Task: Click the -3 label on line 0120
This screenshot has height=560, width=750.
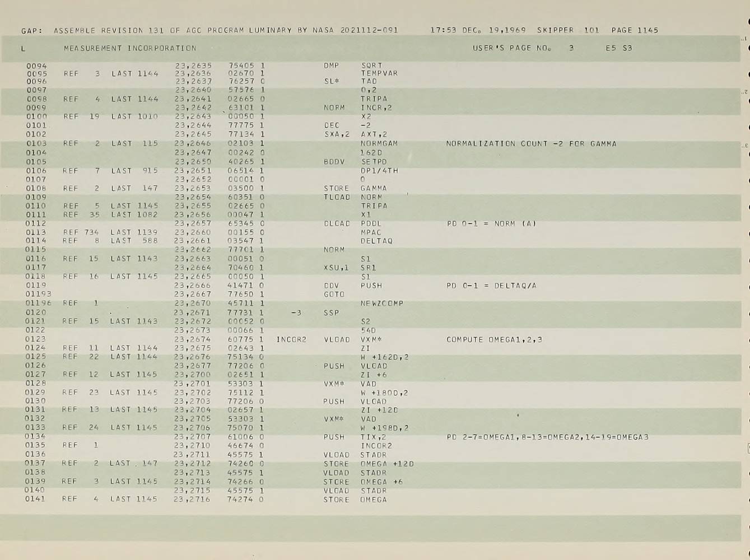Action: [296, 312]
